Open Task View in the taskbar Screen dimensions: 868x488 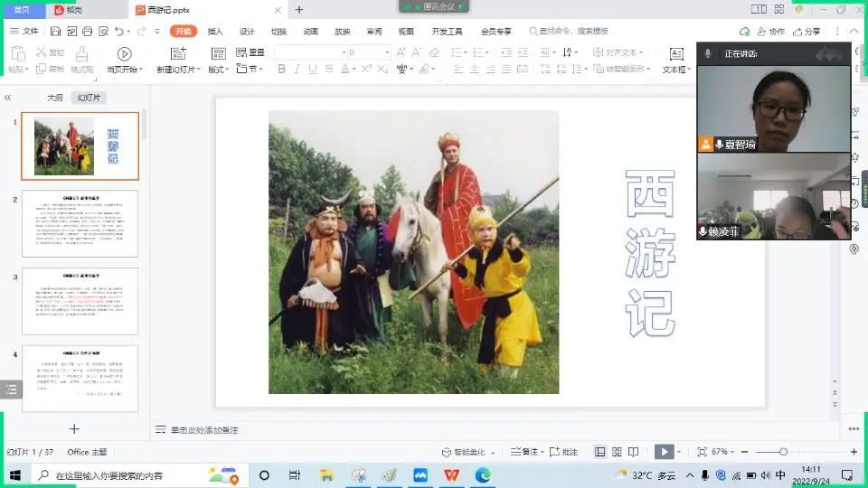[x=295, y=475]
